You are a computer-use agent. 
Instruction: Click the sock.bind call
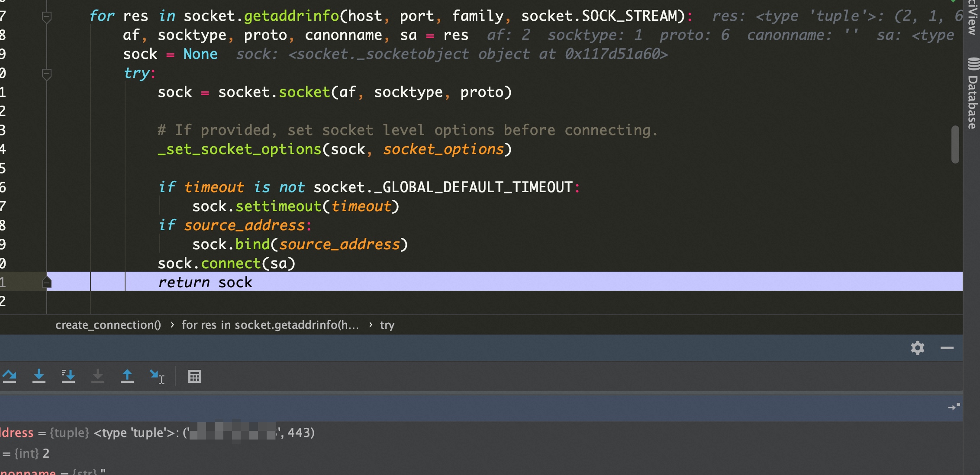(300, 244)
